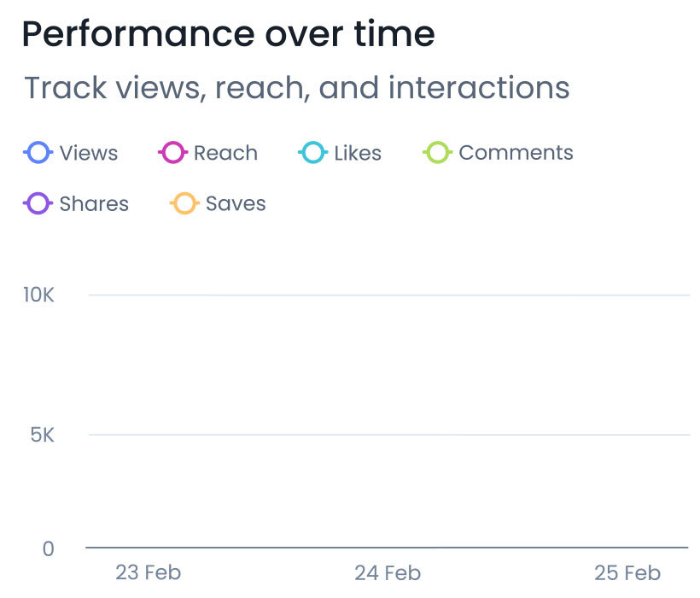The image size is (700, 598).
Task: Toggle Comments series via its label
Action: pyautogui.click(x=516, y=153)
